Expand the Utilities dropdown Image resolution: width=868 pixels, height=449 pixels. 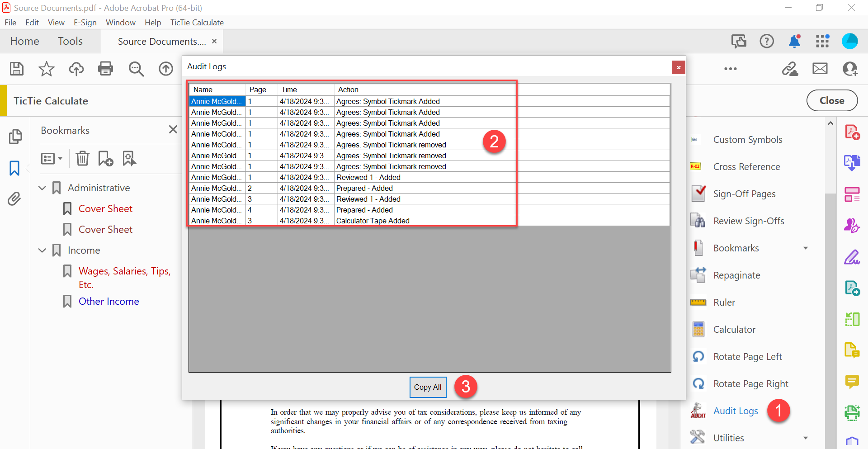tap(806, 438)
